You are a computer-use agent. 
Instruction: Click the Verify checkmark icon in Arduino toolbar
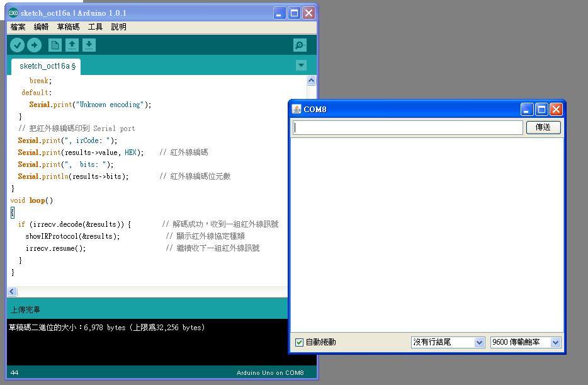click(x=17, y=45)
